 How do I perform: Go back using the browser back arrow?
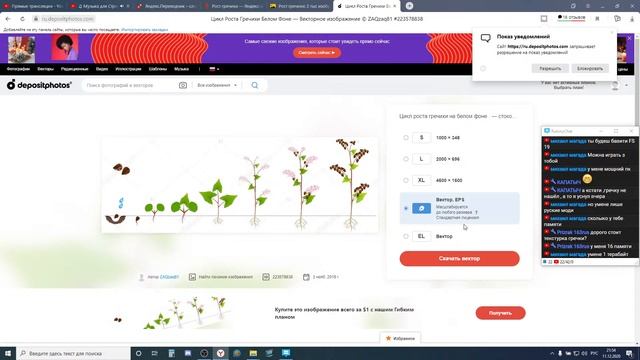click(8, 19)
